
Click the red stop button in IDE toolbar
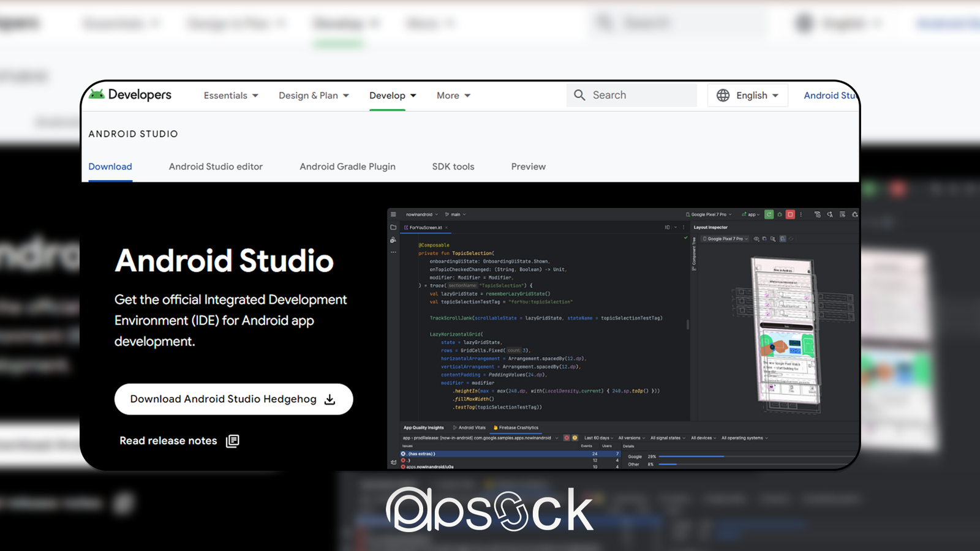[x=790, y=214]
